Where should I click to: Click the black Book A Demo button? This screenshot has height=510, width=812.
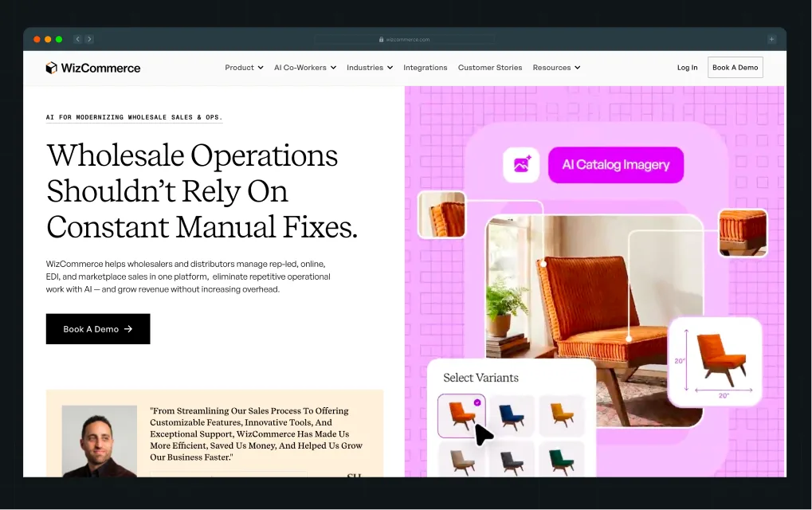(98, 329)
